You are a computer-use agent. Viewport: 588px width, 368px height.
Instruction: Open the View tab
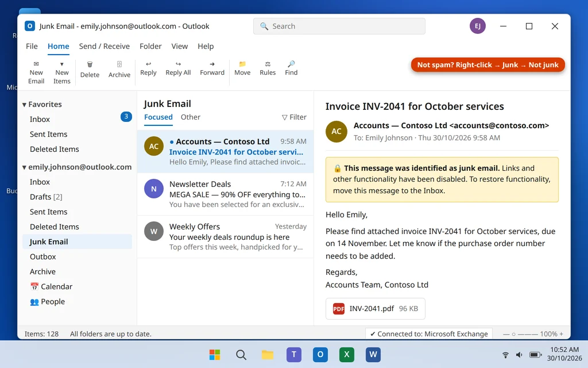point(179,46)
